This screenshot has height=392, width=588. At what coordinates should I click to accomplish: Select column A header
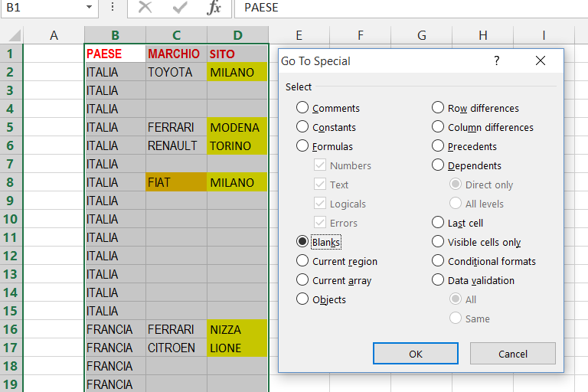[54, 35]
